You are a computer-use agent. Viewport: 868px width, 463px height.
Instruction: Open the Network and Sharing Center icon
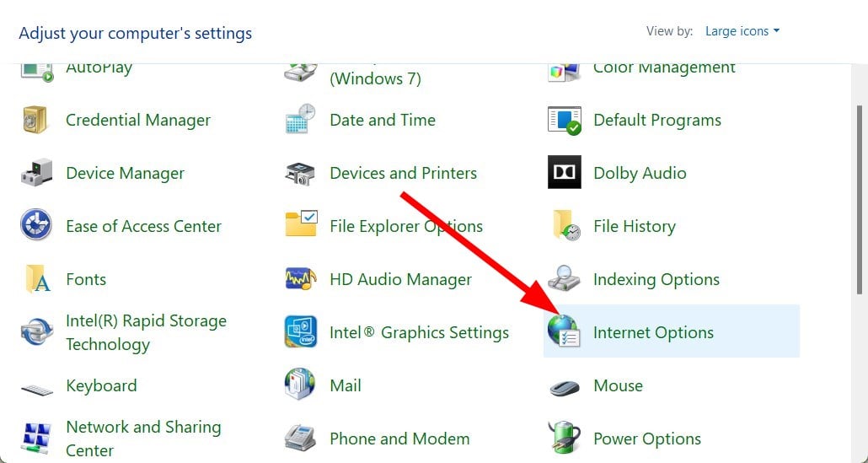pos(36,438)
